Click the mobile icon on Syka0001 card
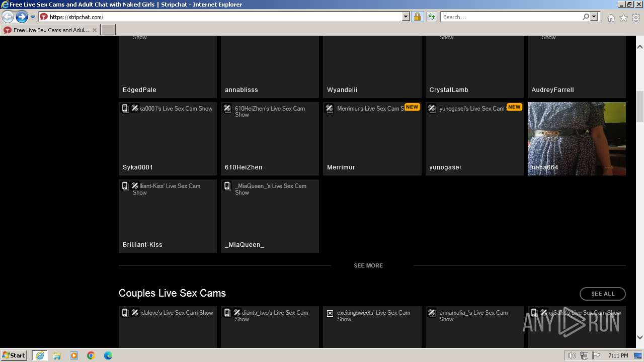 [125, 108]
